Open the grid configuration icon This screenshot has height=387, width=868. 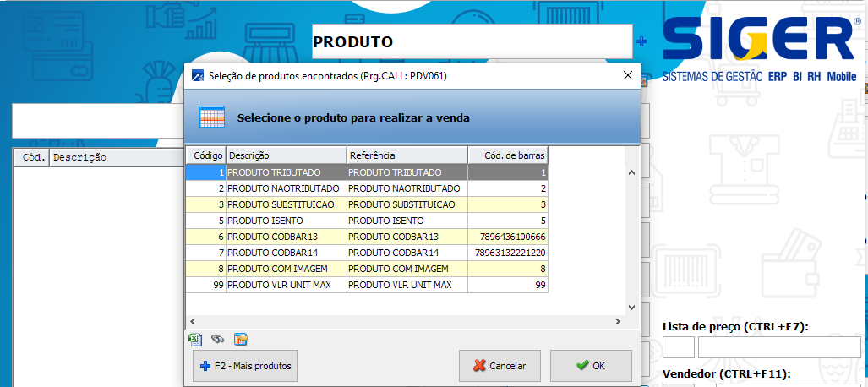click(240, 339)
